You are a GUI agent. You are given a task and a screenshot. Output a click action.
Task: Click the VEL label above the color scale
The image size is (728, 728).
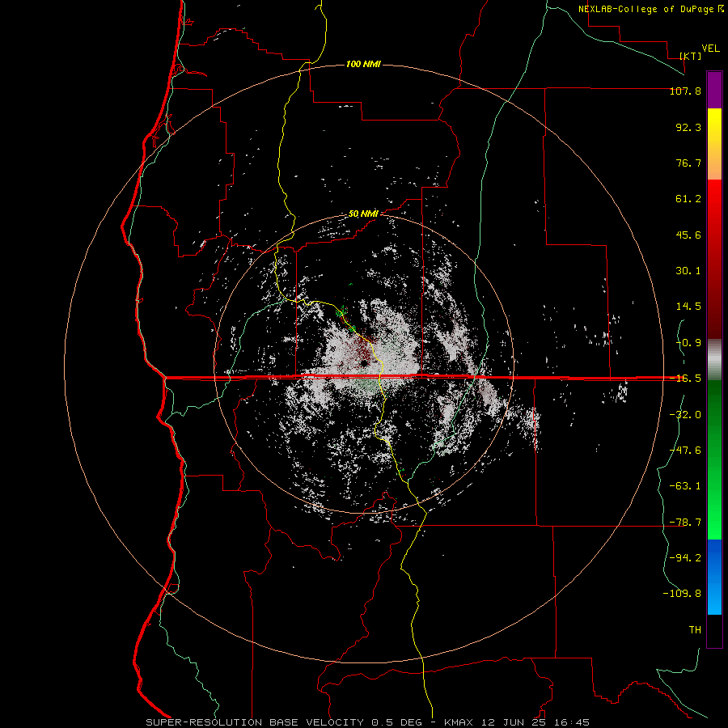[710, 49]
